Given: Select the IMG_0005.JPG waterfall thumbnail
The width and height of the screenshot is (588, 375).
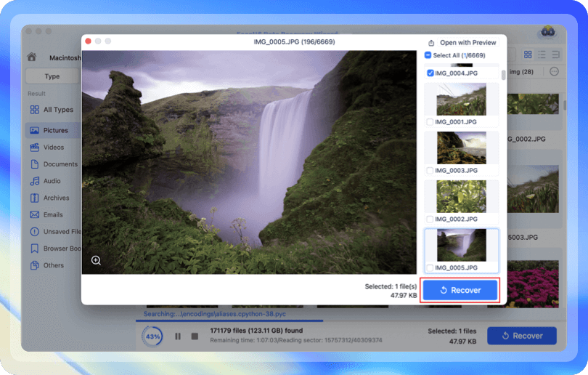Looking at the screenshot, I should click(x=461, y=245).
